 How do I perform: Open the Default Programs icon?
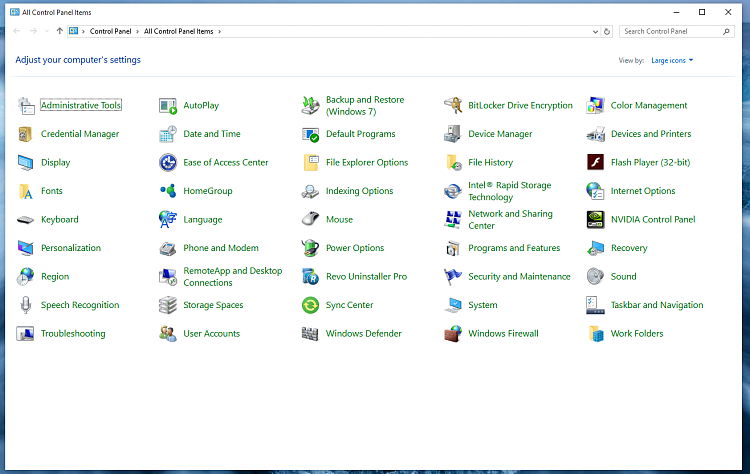pyautogui.click(x=310, y=134)
